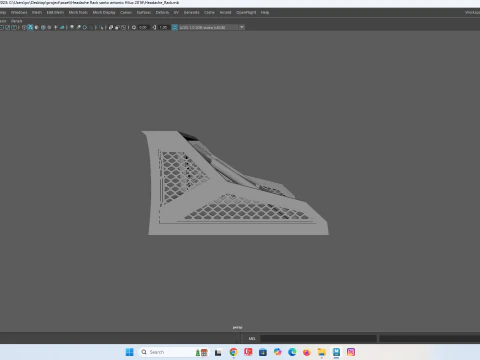Open the Panels panel menu
480x360 pixels.
(17, 21)
